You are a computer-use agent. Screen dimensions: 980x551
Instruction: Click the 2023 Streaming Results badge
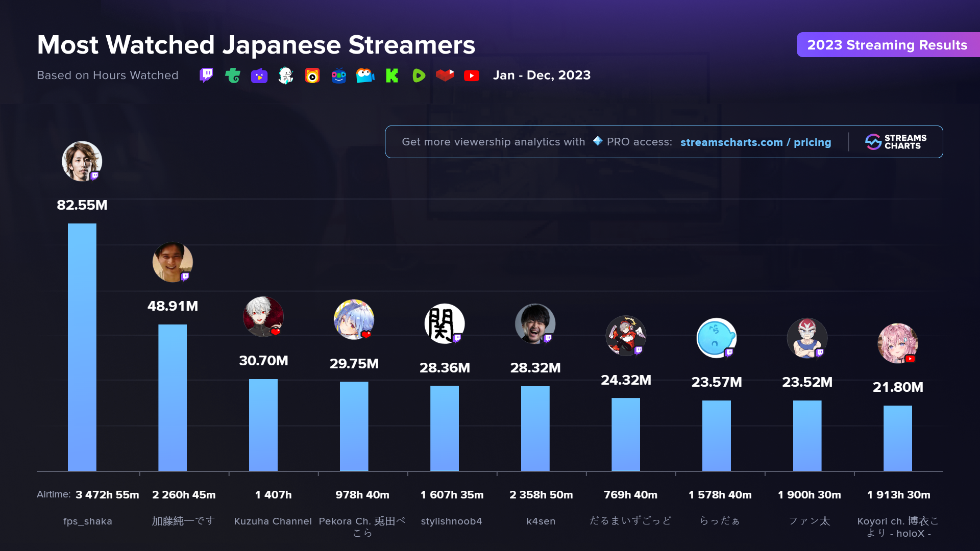click(x=887, y=45)
